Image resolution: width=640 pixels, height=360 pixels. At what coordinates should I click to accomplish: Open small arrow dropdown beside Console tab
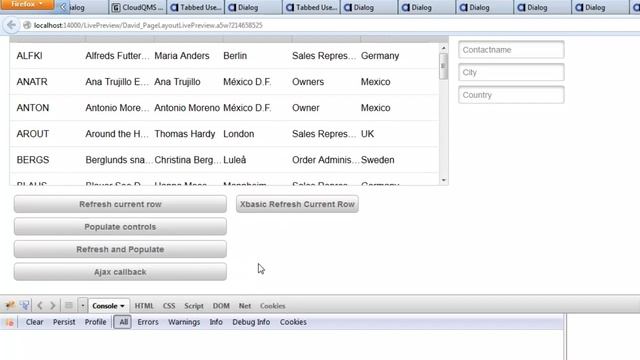82,305
